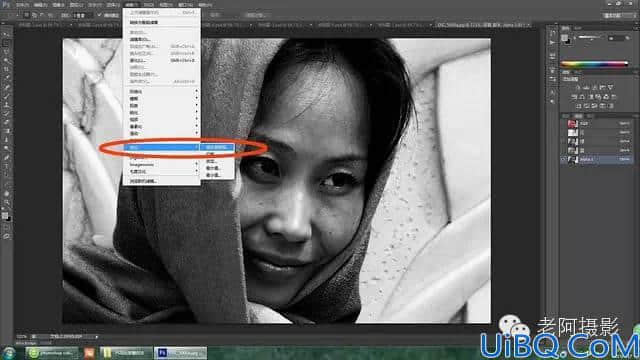Image resolution: width=640 pixels, height=360 pixels.
Task: Open the Character panel icon
Action: point(552,92)
